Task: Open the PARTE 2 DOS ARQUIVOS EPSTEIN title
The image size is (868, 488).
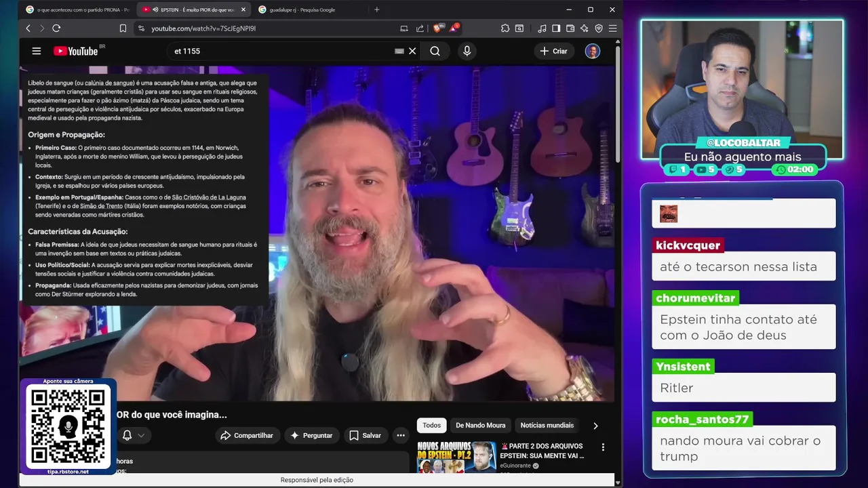Action: click(542, 451)
